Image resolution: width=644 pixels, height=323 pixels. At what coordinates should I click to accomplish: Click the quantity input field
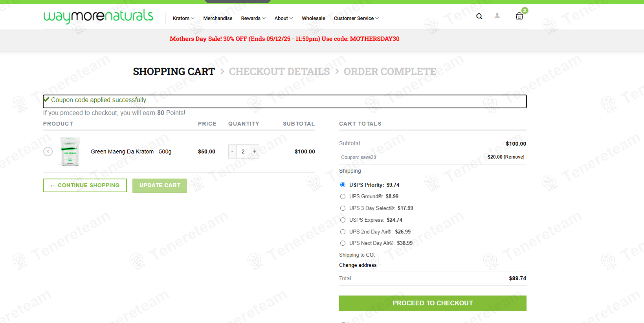pyautogui.click(x=243, y=151)
